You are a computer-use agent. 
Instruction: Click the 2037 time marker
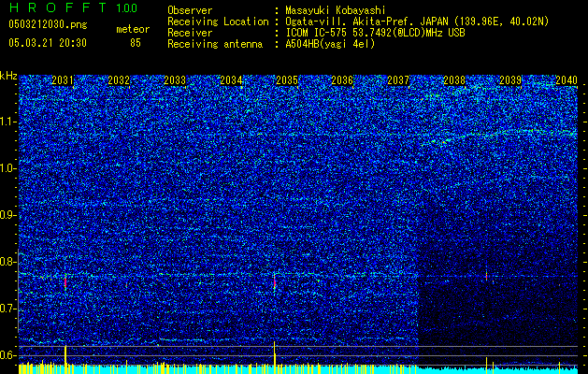(398, 80)
